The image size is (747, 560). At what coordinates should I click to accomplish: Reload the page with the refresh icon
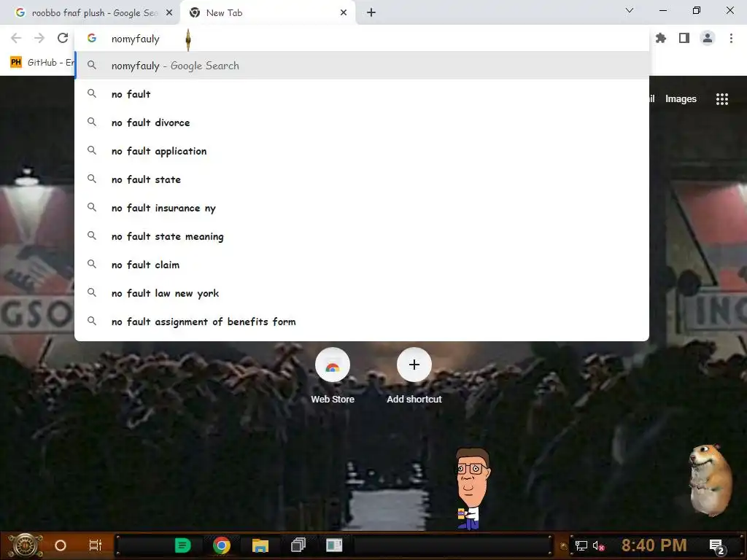click(63, 38)
